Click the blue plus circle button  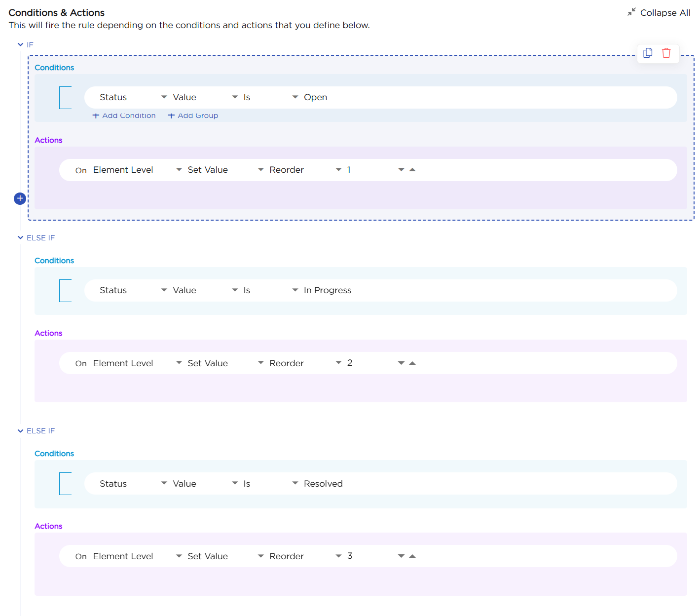pyautogui.click(x=20, y=198)
